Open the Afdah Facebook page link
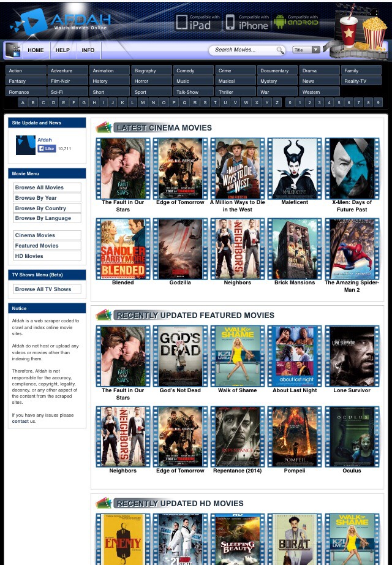Image resolution: width=392 pixels, height=565 pixels. (45, 140)
